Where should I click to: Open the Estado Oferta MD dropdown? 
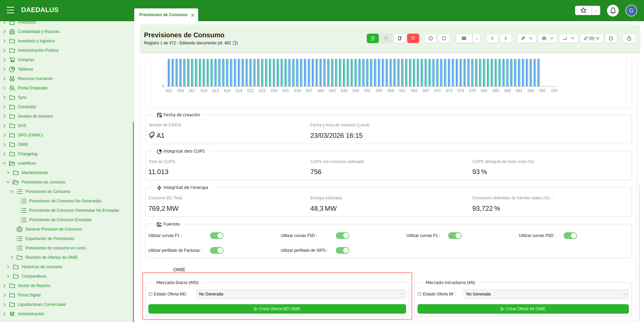[x=301, y=294]
